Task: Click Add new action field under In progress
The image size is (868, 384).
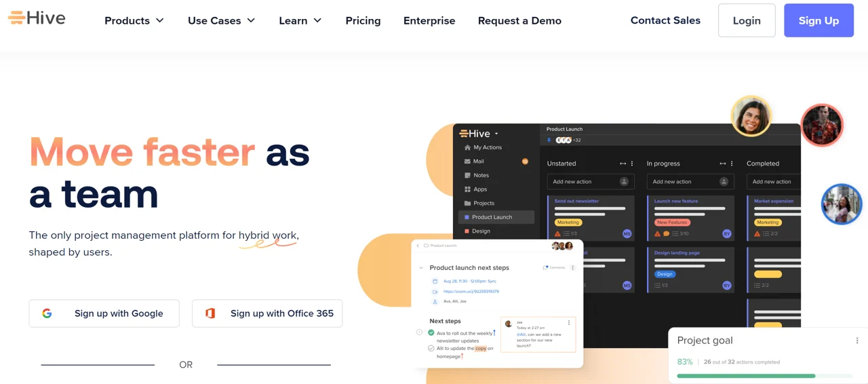Action: pyautogui.click(x=690, y=182)
